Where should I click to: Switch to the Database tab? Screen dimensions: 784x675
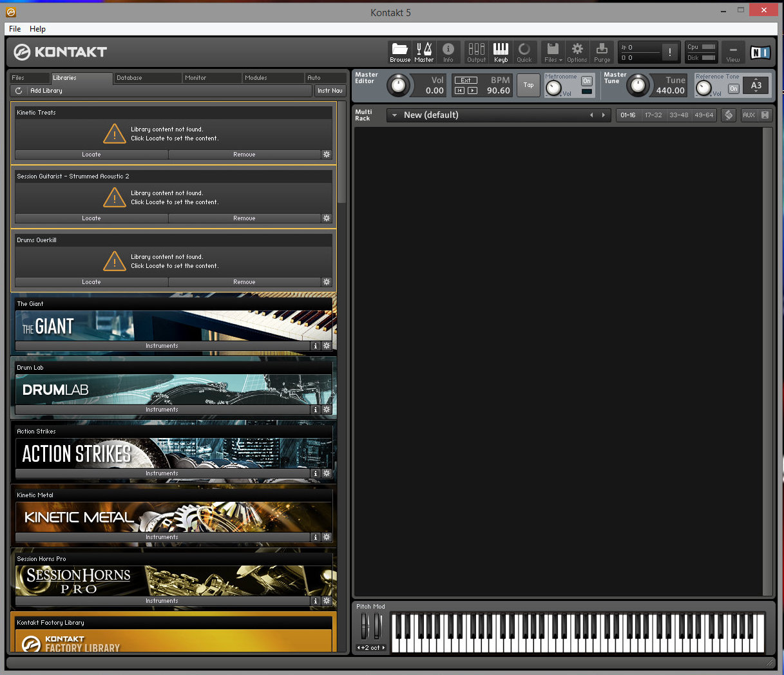pos(148,78)
